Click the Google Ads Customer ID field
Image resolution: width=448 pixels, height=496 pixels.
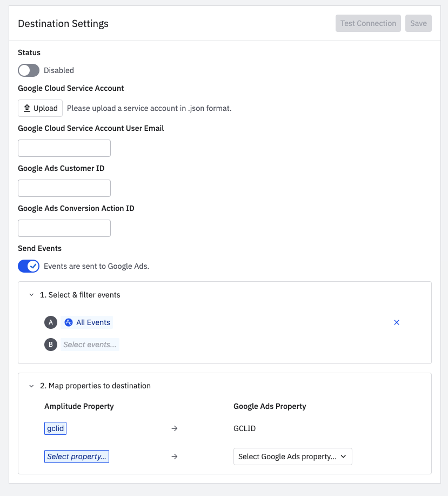click(64, 188)
